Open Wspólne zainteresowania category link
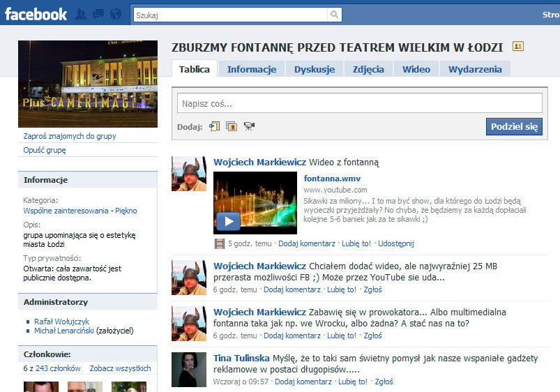The image size is (560, 392). pyautogui.click(x=66, y=211)
